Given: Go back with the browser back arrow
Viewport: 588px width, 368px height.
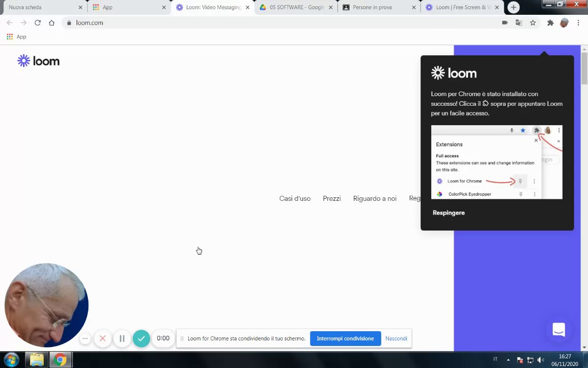Looking at the screenshot, I should (x=9, y=23).
